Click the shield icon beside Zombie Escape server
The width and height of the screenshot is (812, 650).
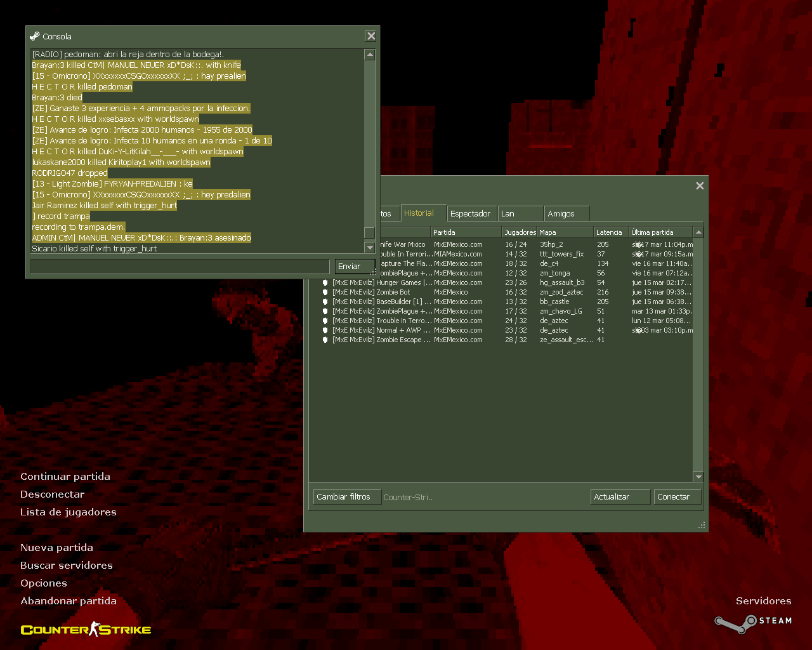[x=325, y=340]
